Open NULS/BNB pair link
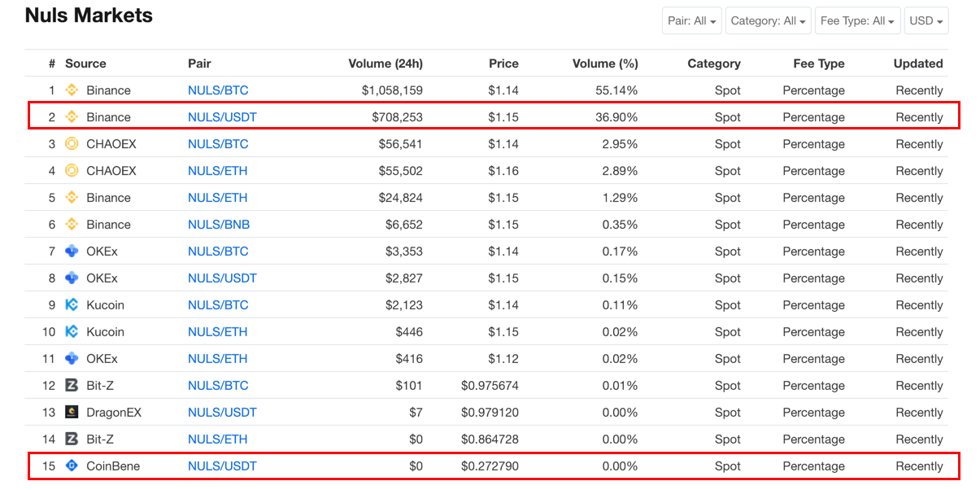The image size is (980, 490). point(219,225)
